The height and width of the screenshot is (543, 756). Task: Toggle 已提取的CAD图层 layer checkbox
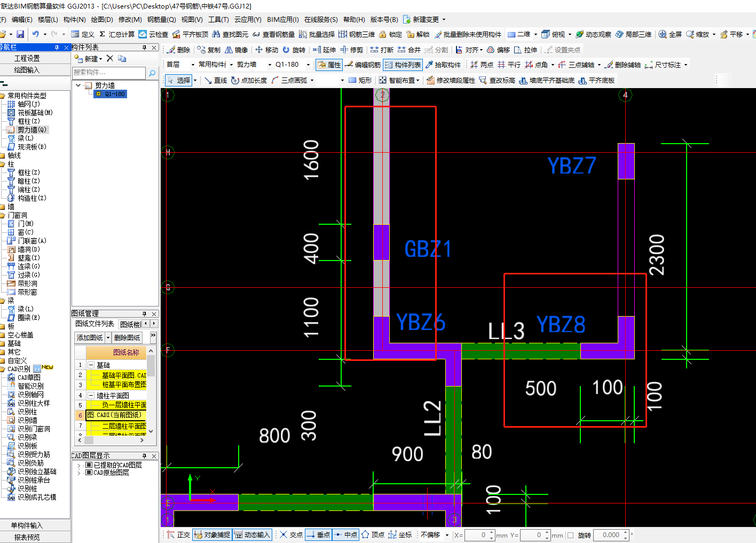pyautogui.click(x=89, y=465)
